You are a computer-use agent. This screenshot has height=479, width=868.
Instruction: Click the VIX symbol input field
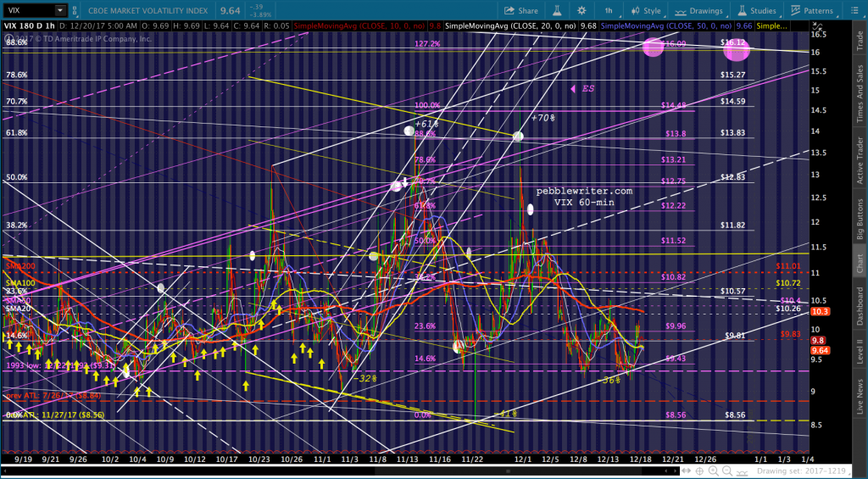[x=25, y=11]
